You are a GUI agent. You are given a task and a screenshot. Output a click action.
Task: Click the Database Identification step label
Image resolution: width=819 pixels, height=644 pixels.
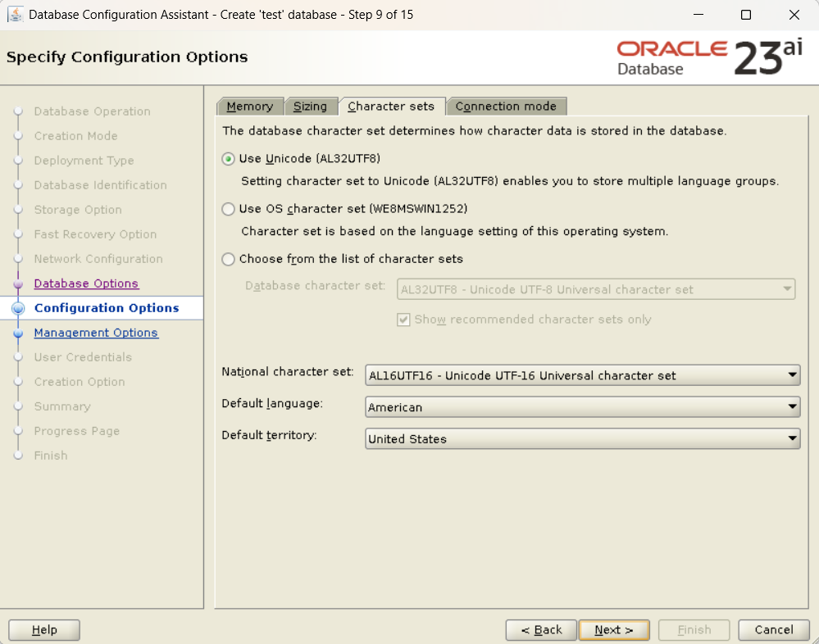click(x=100, y=185)
